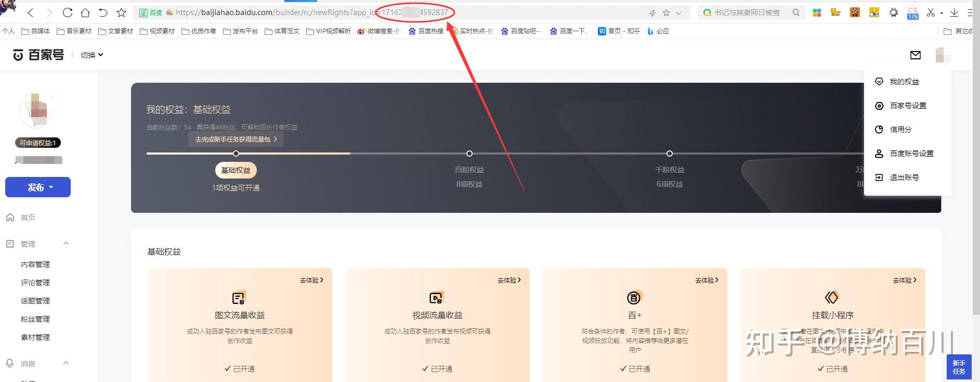Click the 挂载小程序 diamond icon
Image resolution: width=980 pixels, height=382 pixels.
(x=832, y=298)
